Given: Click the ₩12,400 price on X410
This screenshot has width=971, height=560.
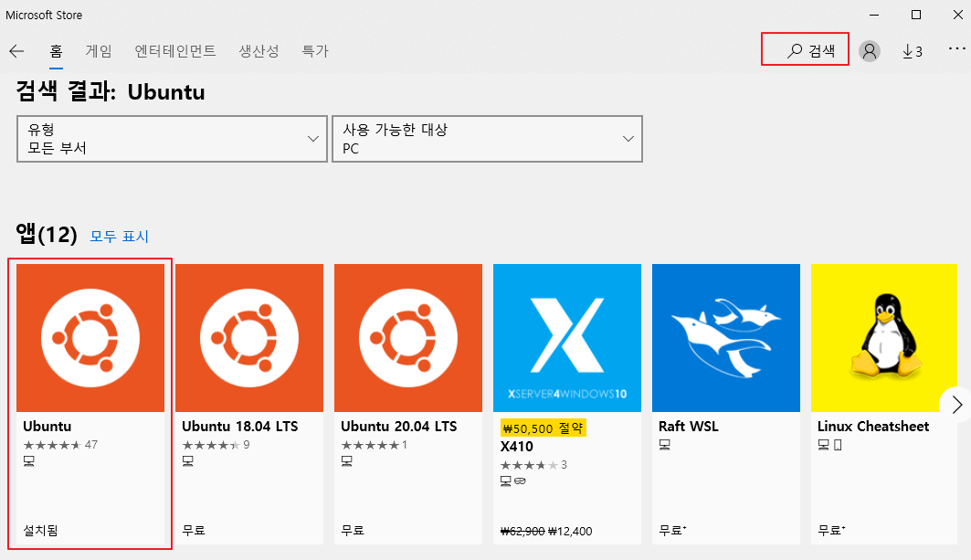Looking at the screenshot, I should pyautogui.click(x=570, y=531).
